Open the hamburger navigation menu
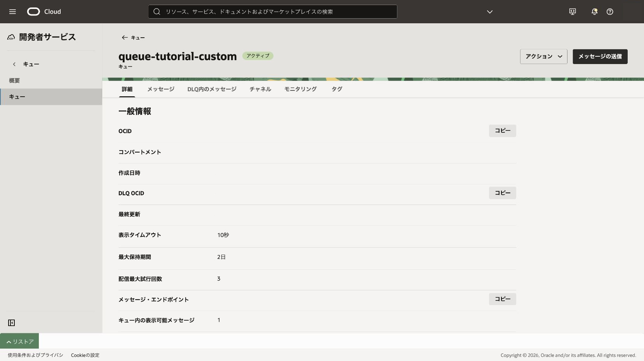Screen dimensions: 644x361 pos(12,12)
